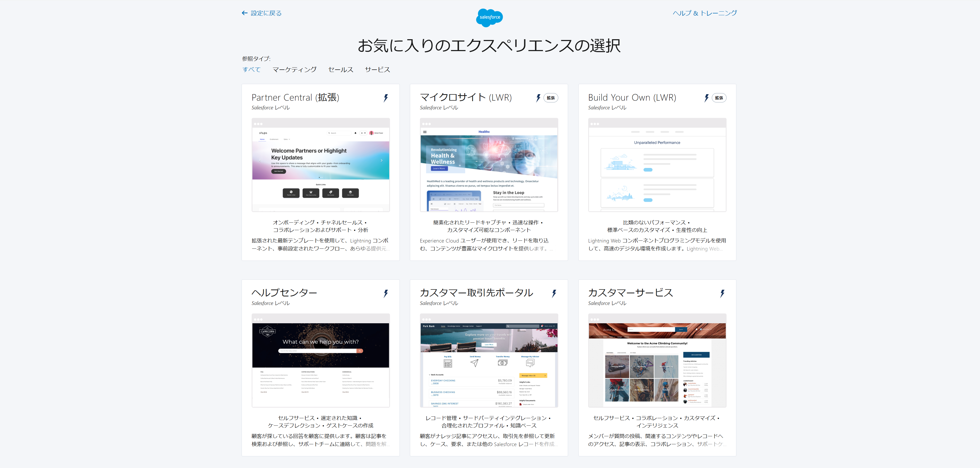Filter templates by サービス
Image resolution: width=980 pixels, height=468 pixels.
tap(377, 70)
